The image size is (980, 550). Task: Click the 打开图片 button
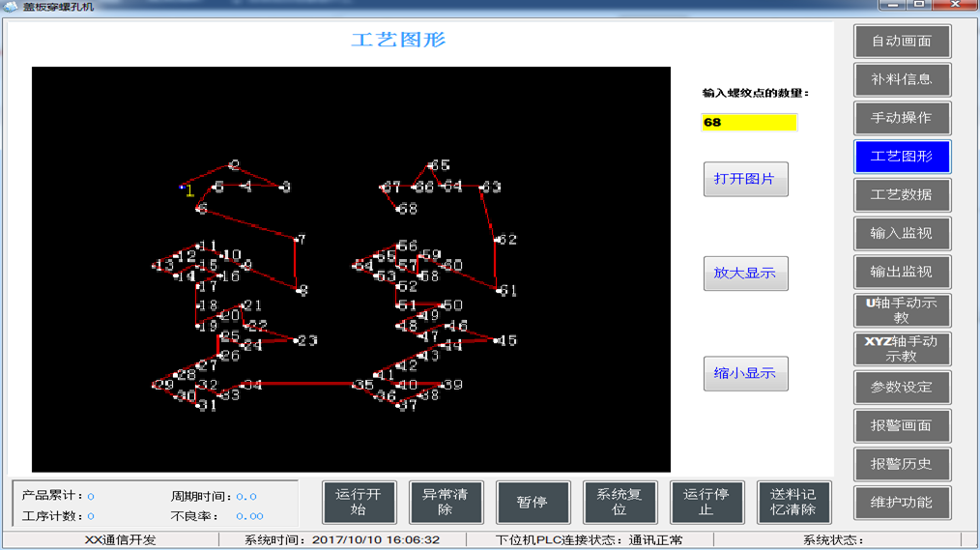(745, 180)
